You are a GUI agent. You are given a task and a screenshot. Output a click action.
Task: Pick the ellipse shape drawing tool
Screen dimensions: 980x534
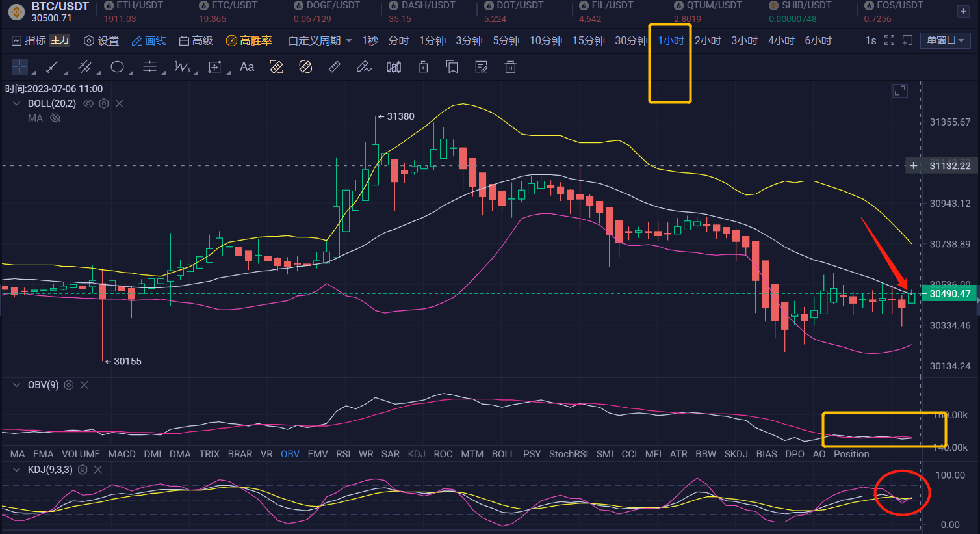(117, 67)
